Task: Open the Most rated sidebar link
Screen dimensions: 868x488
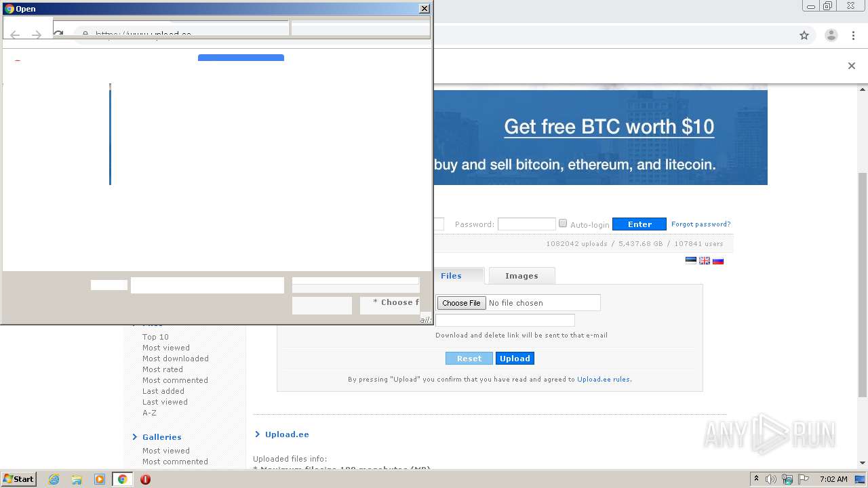Action: point(163,369)
